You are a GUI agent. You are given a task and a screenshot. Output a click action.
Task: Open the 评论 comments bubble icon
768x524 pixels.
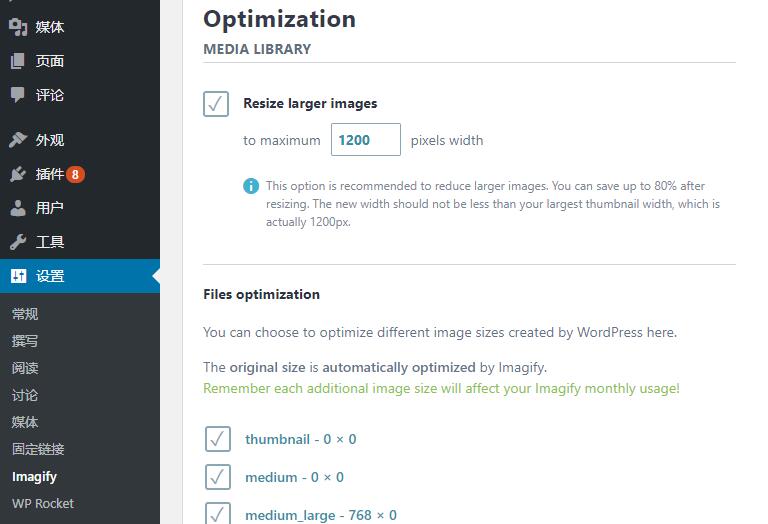(18, 95)
